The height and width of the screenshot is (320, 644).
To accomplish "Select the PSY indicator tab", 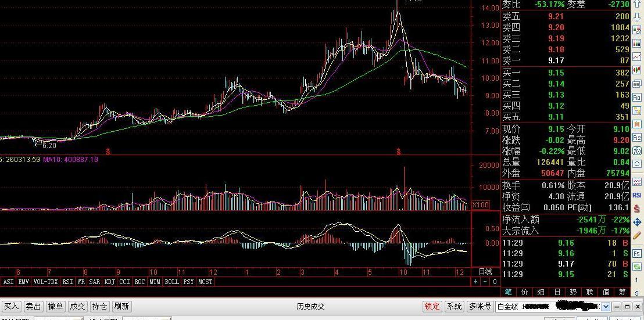I will point(188,282).
